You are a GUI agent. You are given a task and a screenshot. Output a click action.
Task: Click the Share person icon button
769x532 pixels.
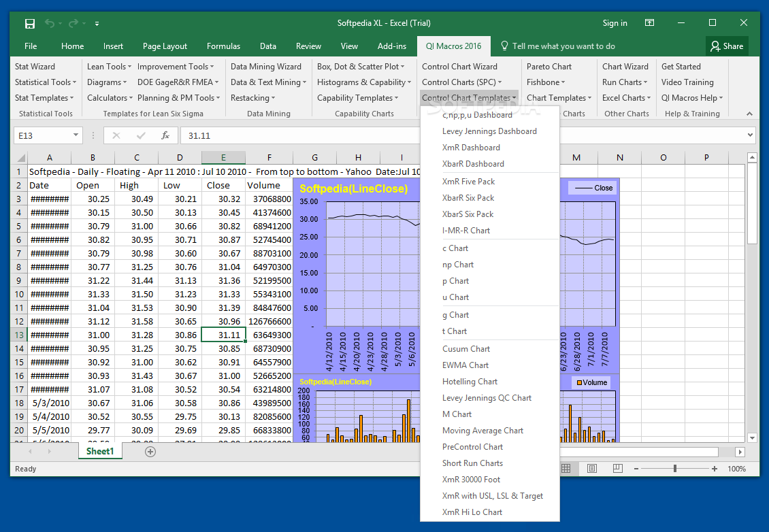727,46
